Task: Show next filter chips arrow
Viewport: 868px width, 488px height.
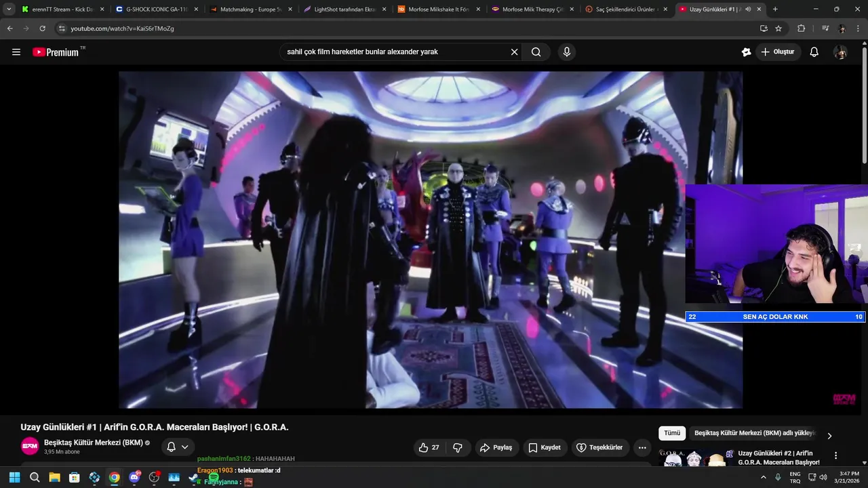Action: [829, 436]
